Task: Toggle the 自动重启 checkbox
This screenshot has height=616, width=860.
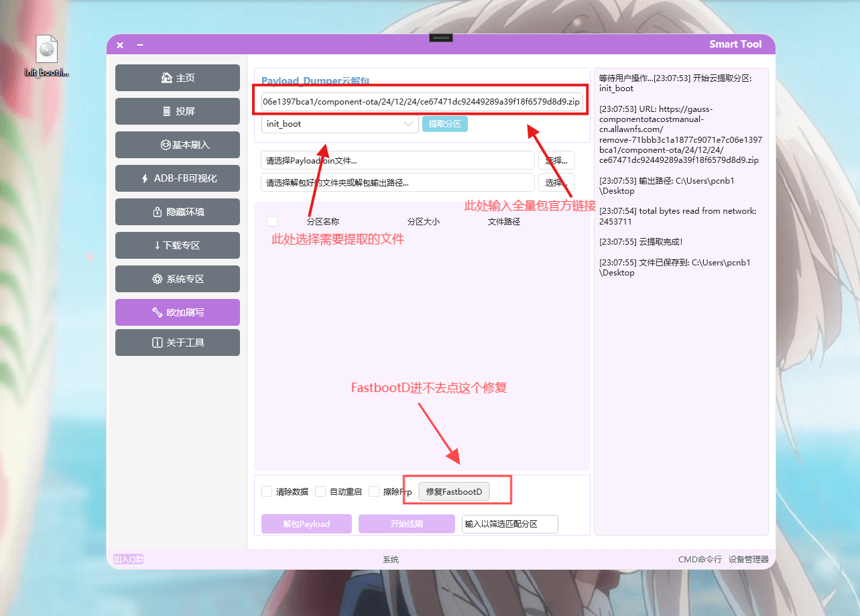Action: click(x=320, y=491)
